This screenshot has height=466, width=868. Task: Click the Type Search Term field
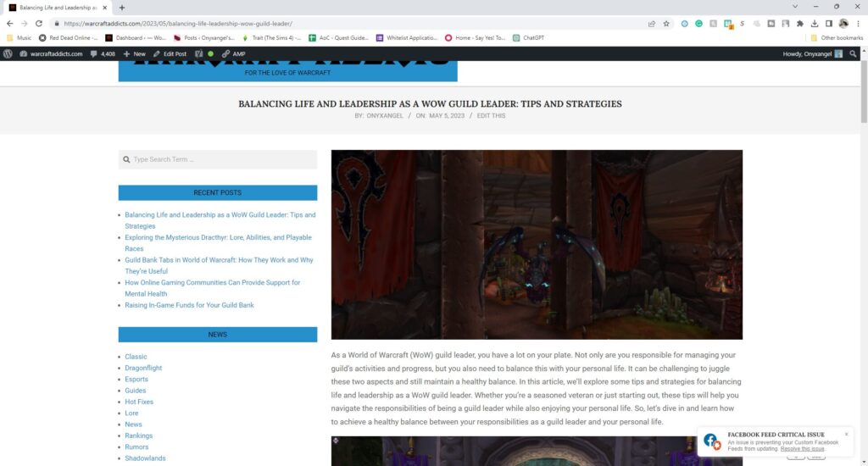coord(218,159)
